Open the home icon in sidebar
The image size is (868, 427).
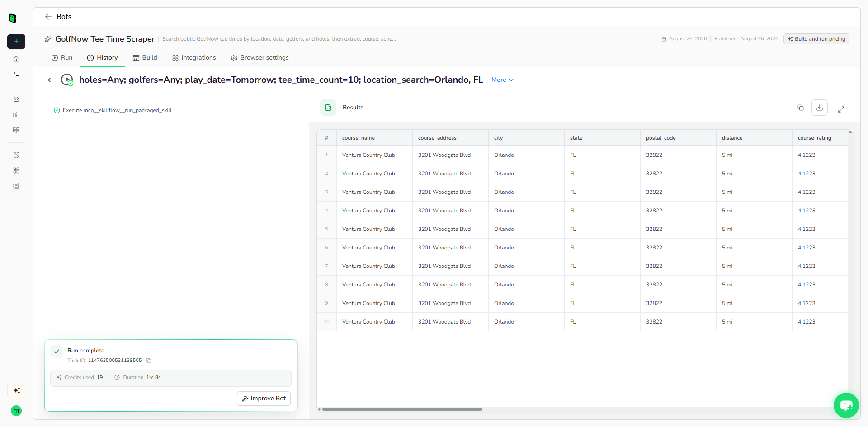pyautogui.click(x=16, y=59)
